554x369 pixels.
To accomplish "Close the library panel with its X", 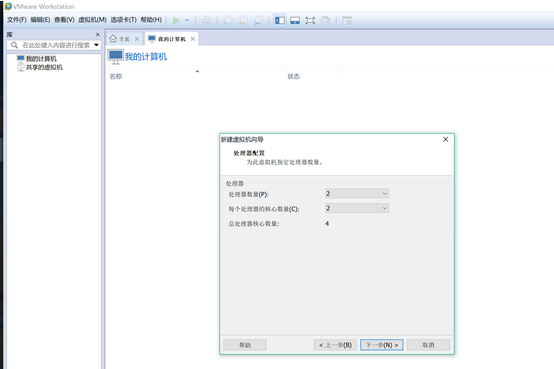I will 98,35.
